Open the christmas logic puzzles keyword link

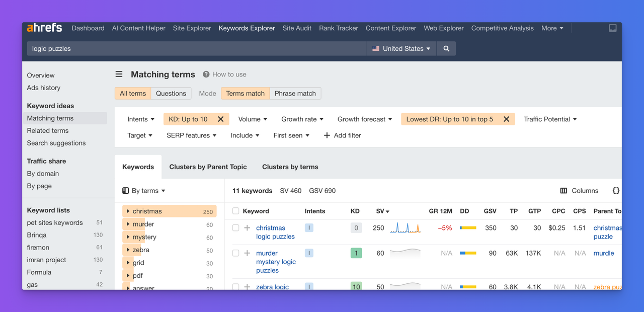point(275,232)
